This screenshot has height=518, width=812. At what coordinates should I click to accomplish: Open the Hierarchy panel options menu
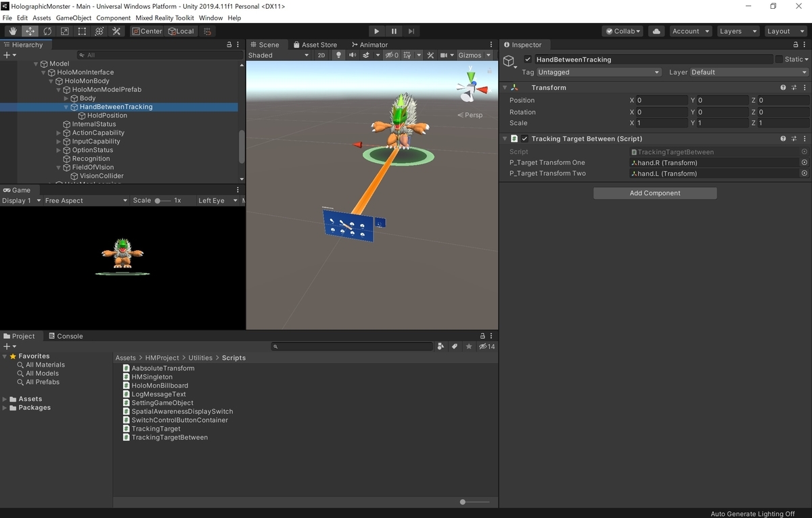click(238, 45)
